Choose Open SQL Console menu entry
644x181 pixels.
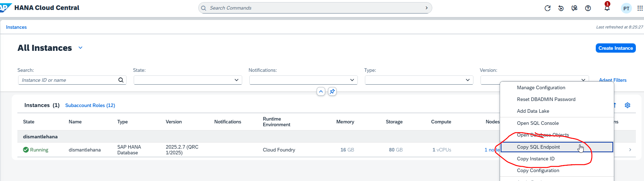coord(538,123)
